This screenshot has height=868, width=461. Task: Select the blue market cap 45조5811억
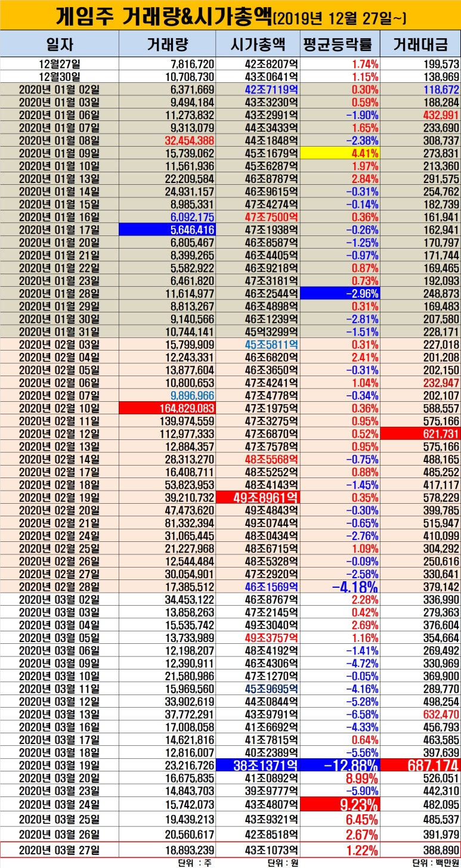pyautogui.click(x=271, y=344)
